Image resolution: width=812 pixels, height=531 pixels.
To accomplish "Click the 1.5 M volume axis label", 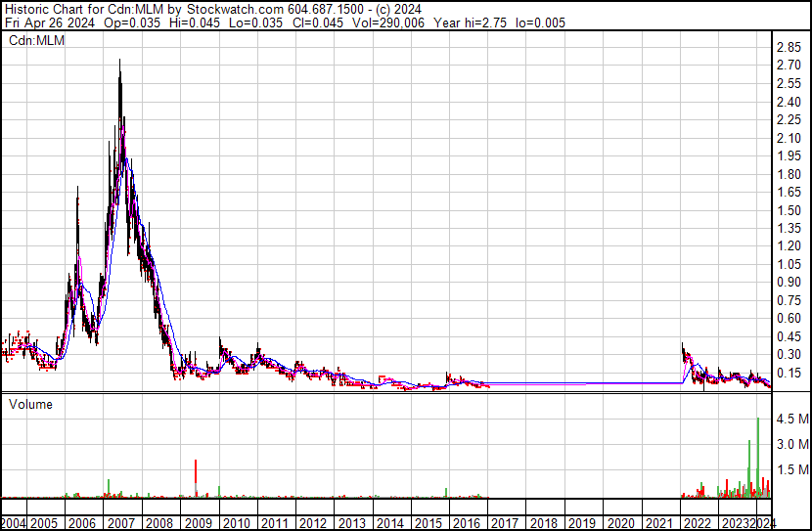I will coord(792,469).
